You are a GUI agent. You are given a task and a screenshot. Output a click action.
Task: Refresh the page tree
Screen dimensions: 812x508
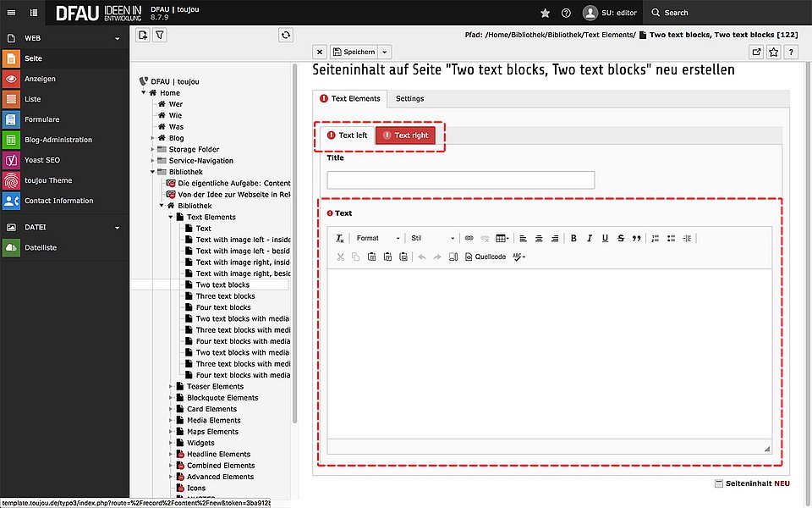pyautogui.click(x=286, y=36)
